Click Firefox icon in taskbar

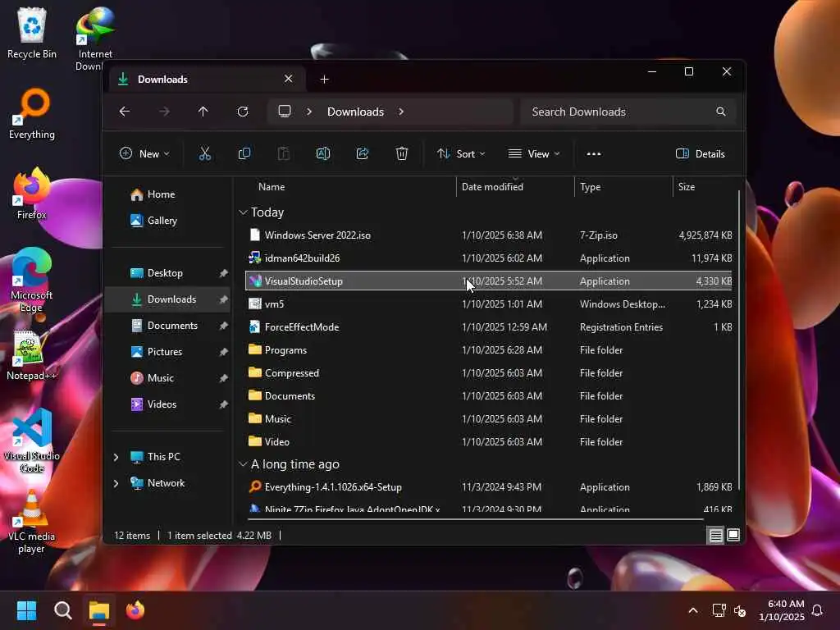[x=135, y=610]
